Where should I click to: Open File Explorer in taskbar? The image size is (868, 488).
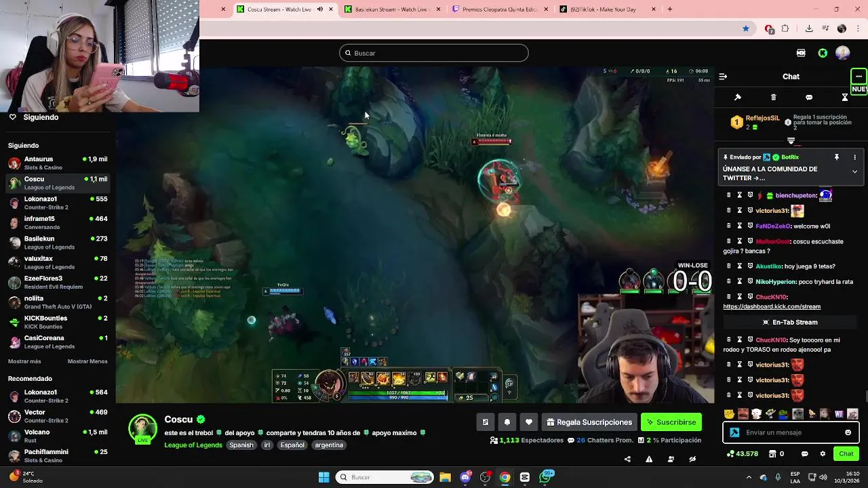445,477
